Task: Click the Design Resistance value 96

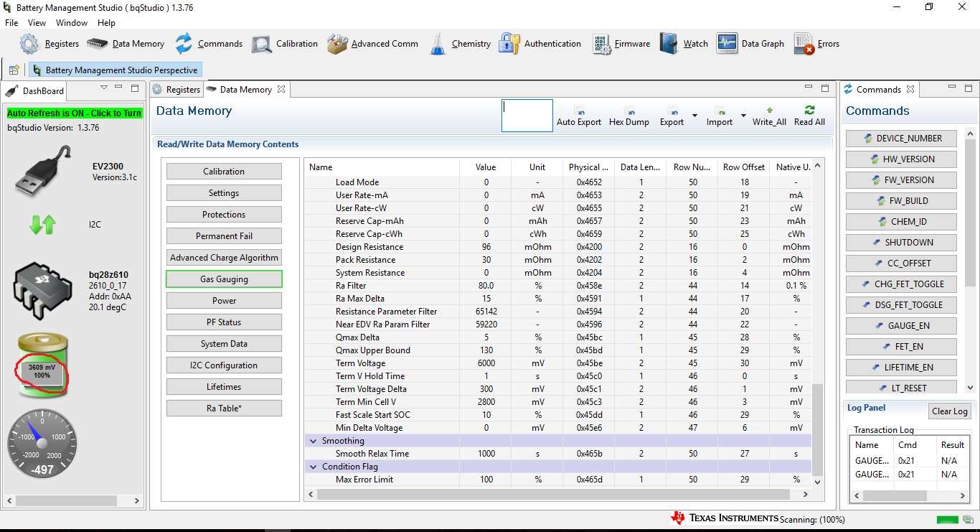Action: 486,247
